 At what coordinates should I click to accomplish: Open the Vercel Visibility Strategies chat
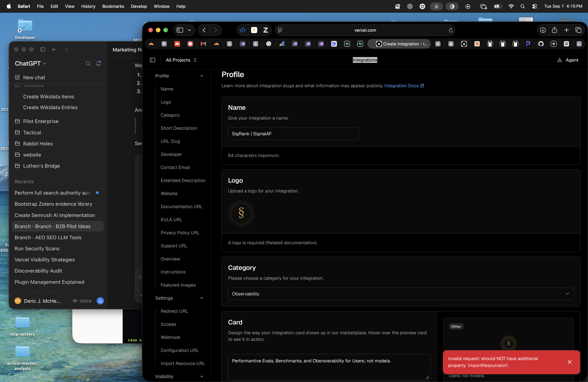[44, 260]
